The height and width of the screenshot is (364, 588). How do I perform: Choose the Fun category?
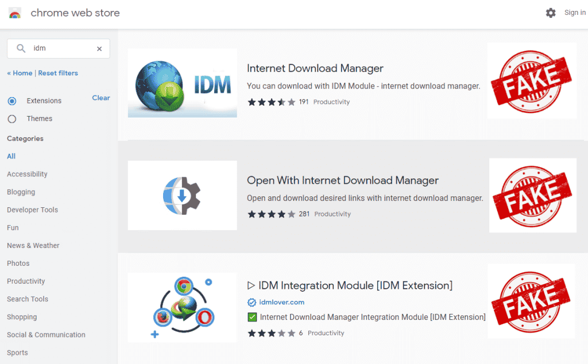13,227
